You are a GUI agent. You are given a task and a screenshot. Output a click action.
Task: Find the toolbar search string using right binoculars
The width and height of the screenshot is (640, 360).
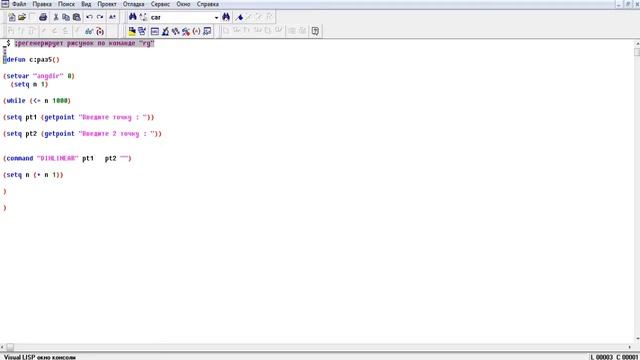(226, 17)
